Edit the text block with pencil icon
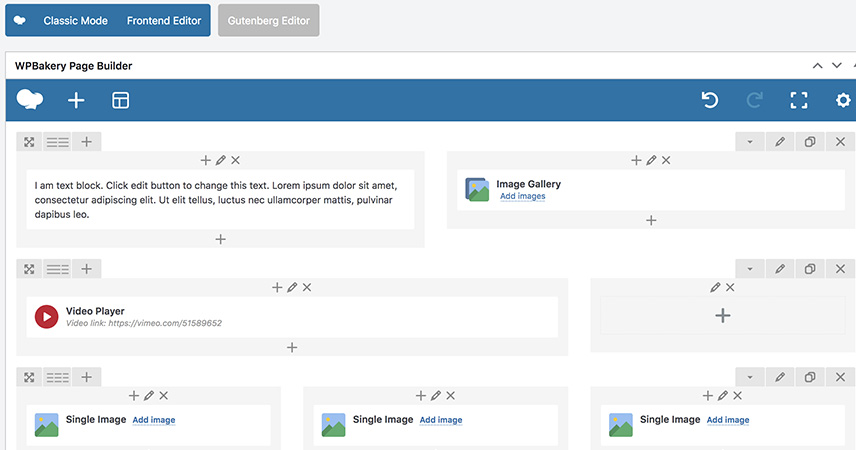The height and width of the screenshot is (450, 856). point(220,160)
